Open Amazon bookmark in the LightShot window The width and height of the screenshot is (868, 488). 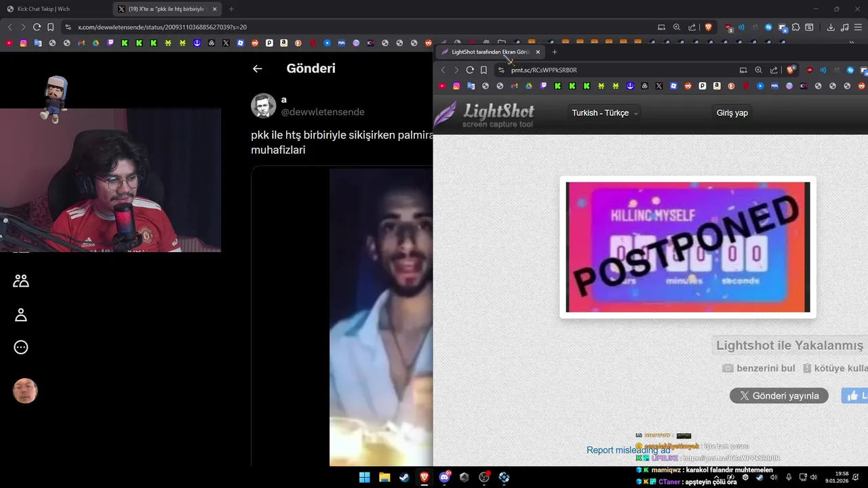point(717,86)
